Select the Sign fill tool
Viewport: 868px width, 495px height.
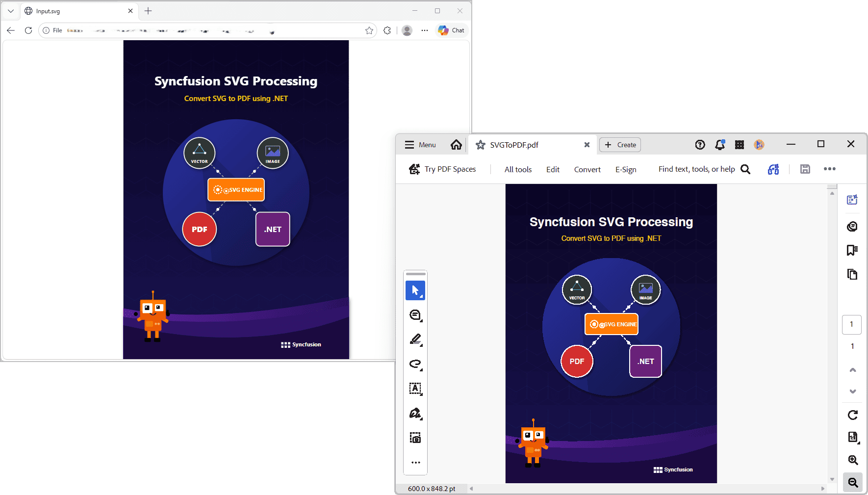click(x=415, y=414)
